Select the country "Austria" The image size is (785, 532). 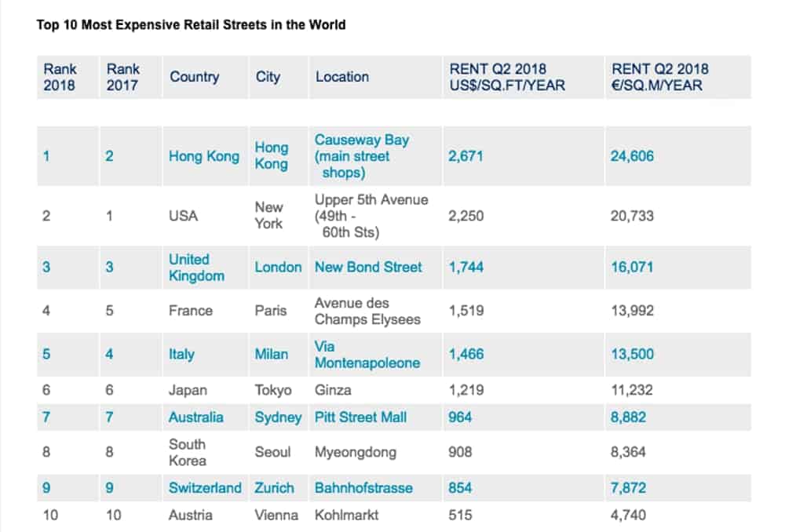[x=190, y=515]
